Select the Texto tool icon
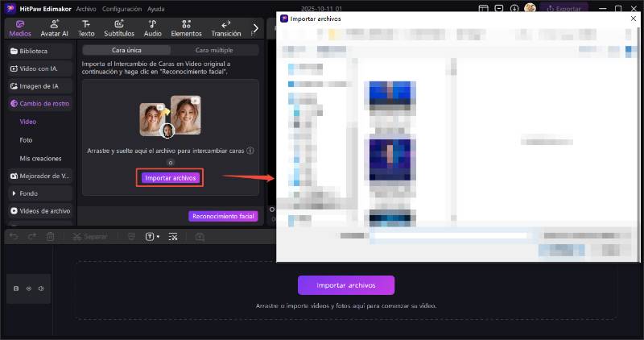This screenshot has width=644, height=340. (86, 28)
